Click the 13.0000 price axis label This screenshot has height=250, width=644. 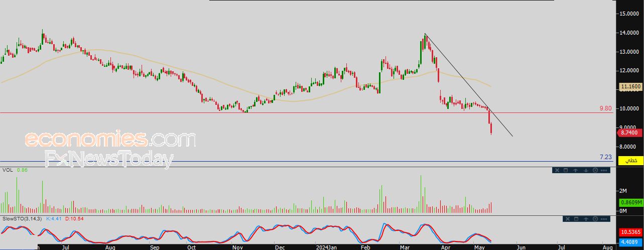(629, 52)
